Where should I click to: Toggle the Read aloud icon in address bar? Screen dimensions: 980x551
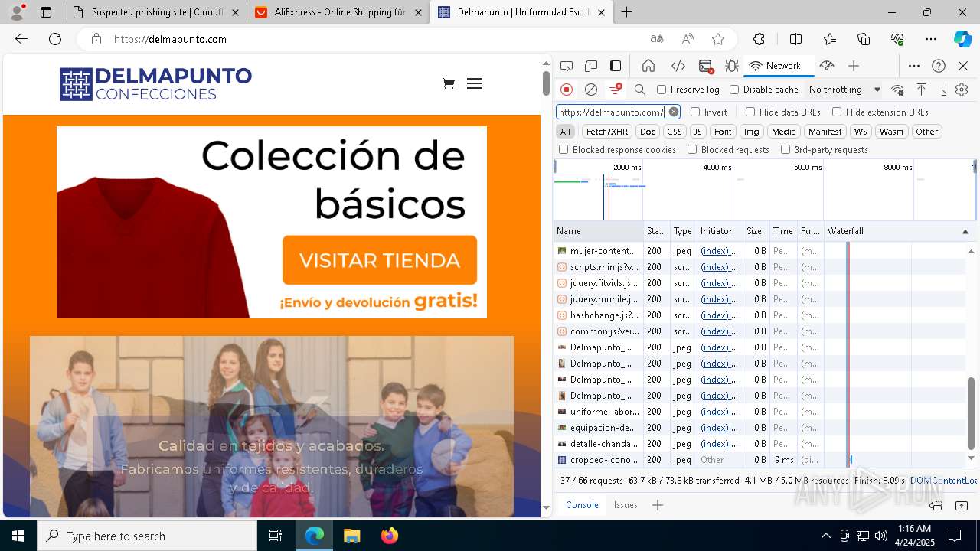688,39
